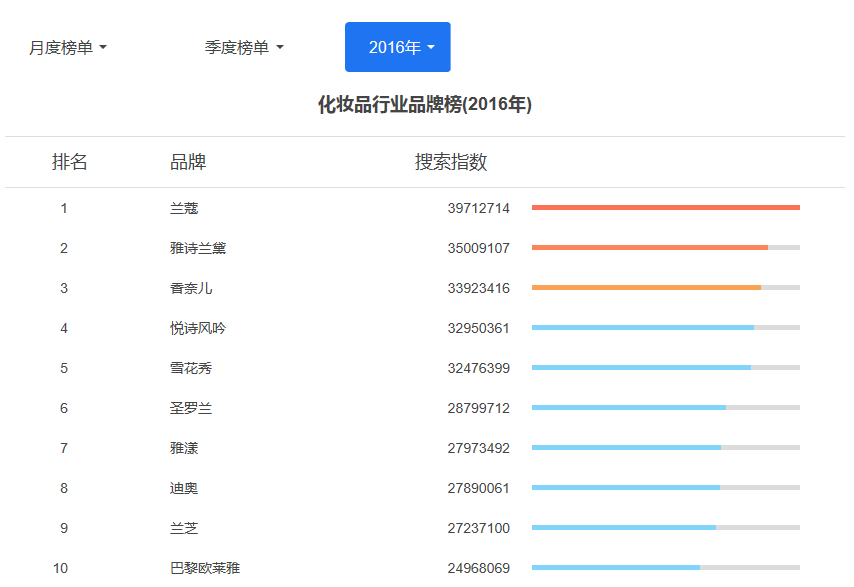Viewport: 854px width, 587px height.
Task: Click the orange progress bar for 香奈儿
Action: pyautogui.click(x=646, y=288)
